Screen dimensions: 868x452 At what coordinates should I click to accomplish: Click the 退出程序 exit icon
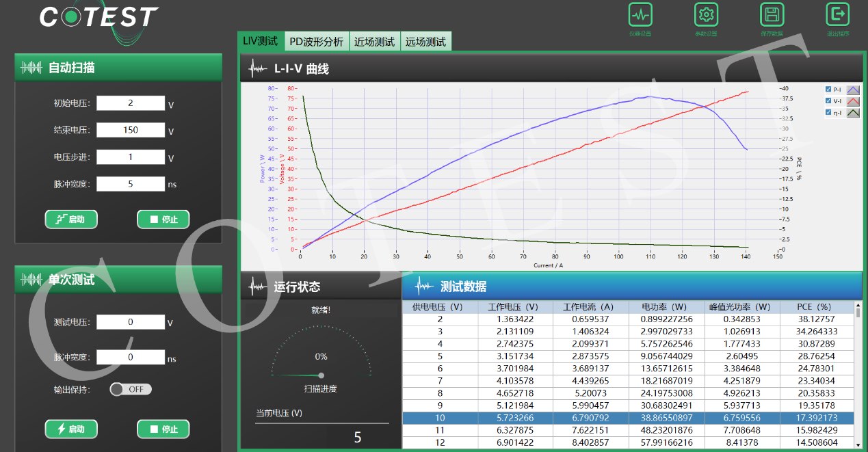[837, 14]
